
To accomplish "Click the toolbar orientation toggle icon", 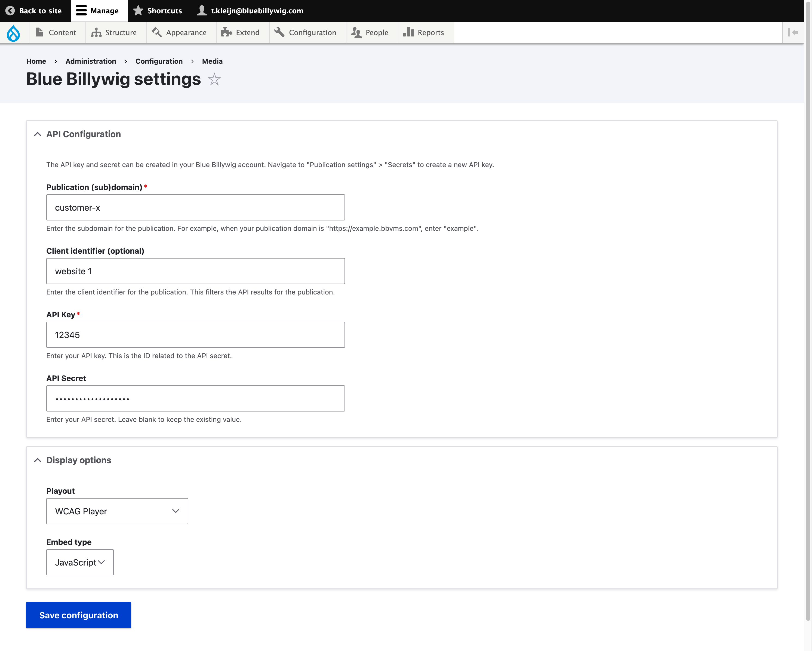I will click(x=792, y=33).
